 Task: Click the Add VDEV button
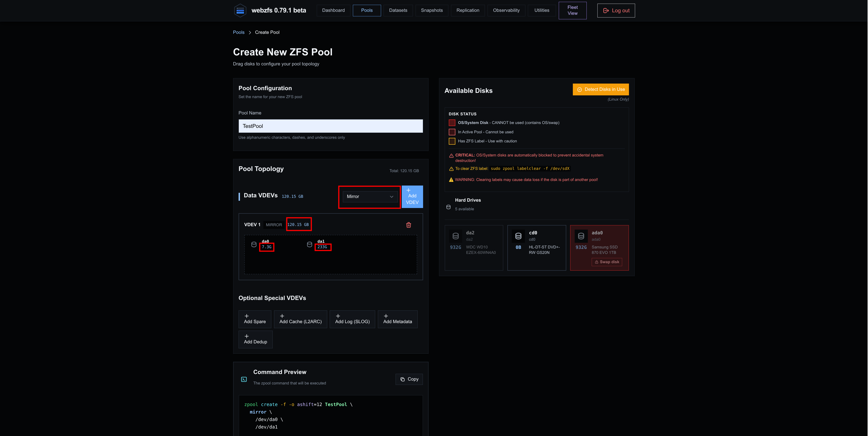point(412,197)
